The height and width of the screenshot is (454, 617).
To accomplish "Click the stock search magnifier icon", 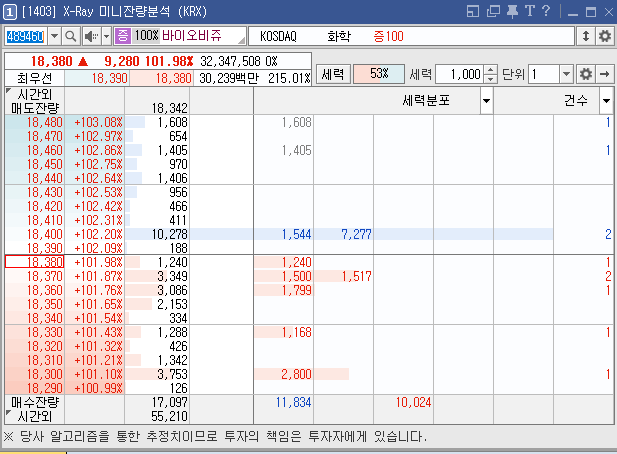I will [x=71, y=36].
